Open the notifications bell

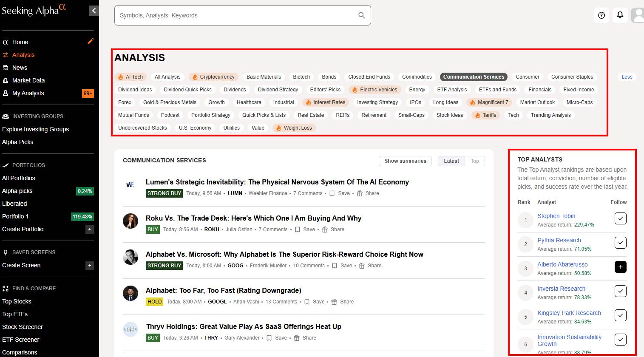coord(620,15)
